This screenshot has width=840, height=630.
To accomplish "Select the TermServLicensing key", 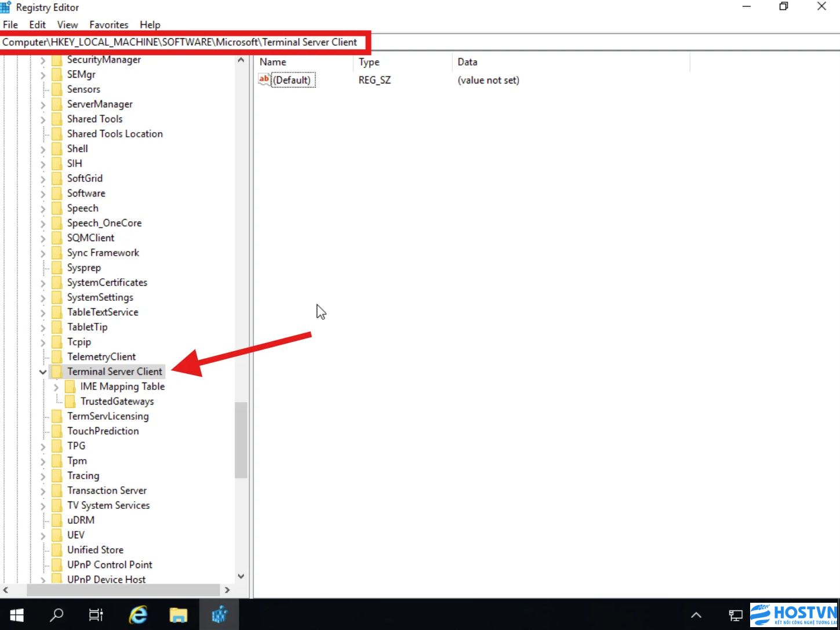I will 108,416.
